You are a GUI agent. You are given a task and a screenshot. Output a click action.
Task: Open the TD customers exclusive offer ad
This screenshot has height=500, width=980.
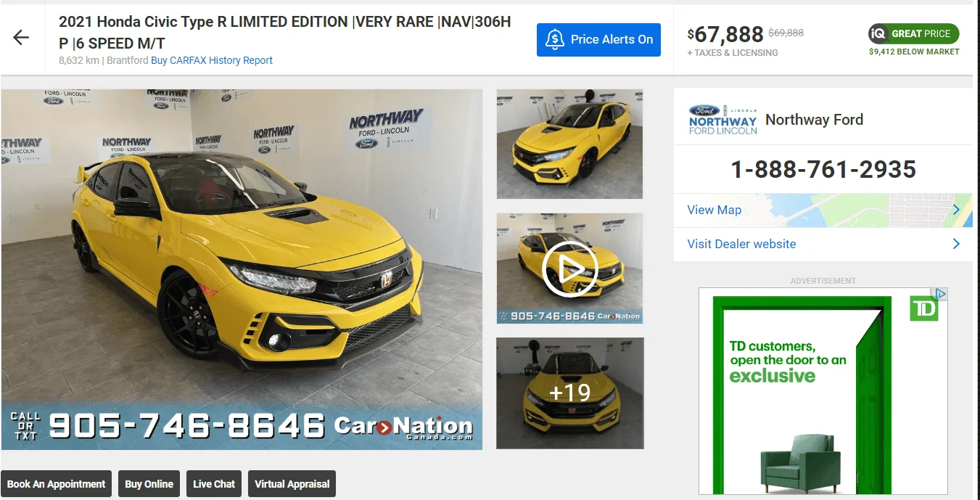point(823,391)
